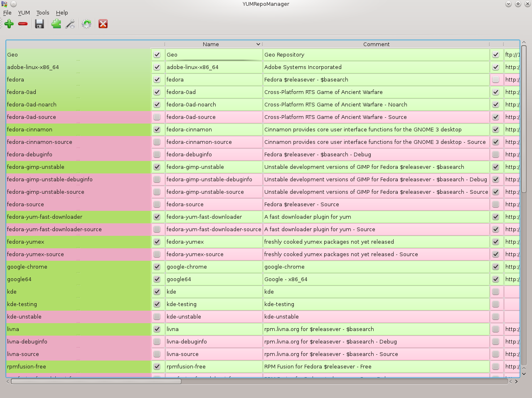The height and width of the screenshot is (398, 532).
Task: Click the green puzzle piece plugin icon
Action: [56, 24]
